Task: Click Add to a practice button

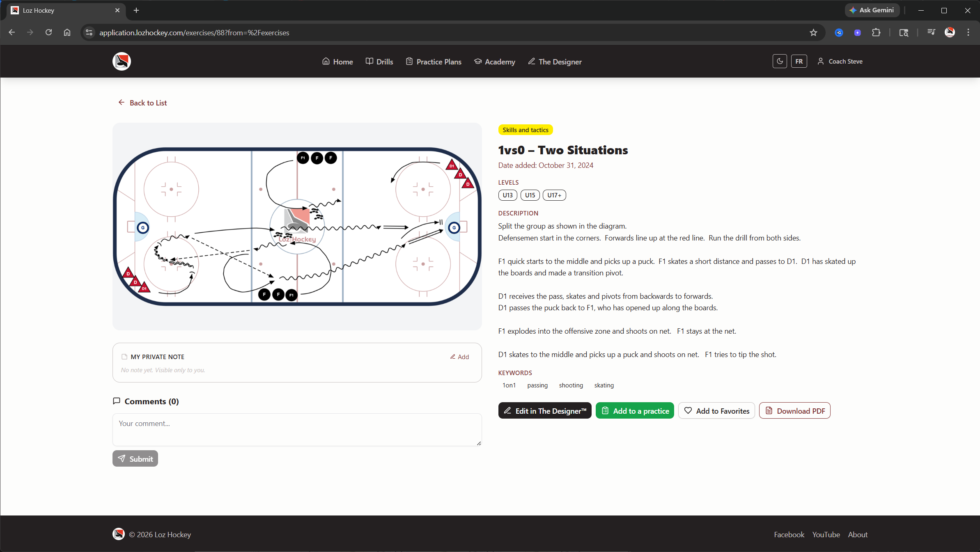Action: click(635, 411)
